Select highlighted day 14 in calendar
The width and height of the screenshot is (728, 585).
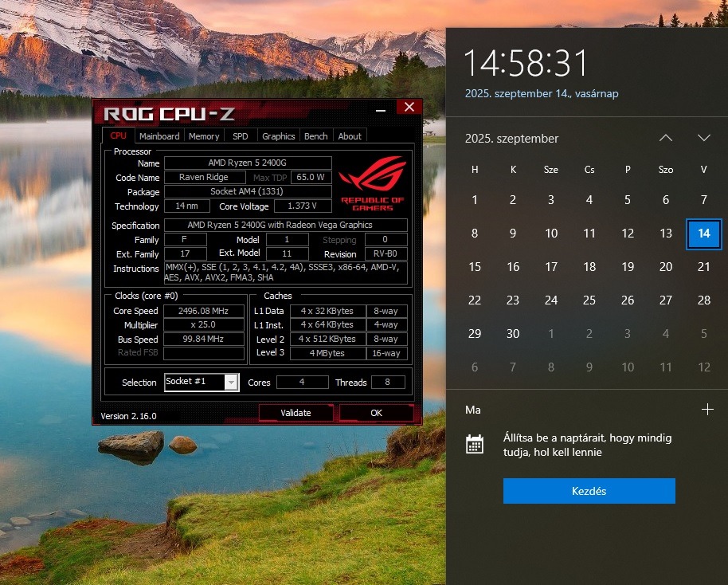pyautogui.click(x=704, y=234)
